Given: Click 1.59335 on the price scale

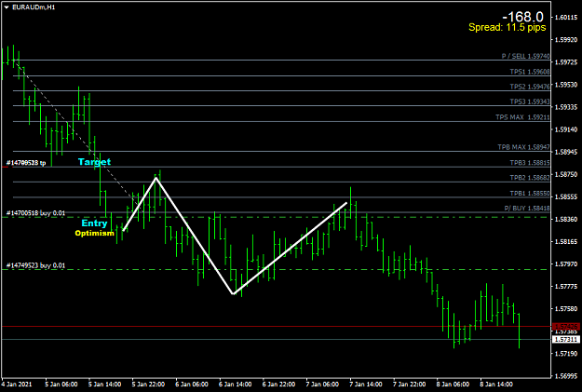Looking at the screenshot, I should 565,107.
